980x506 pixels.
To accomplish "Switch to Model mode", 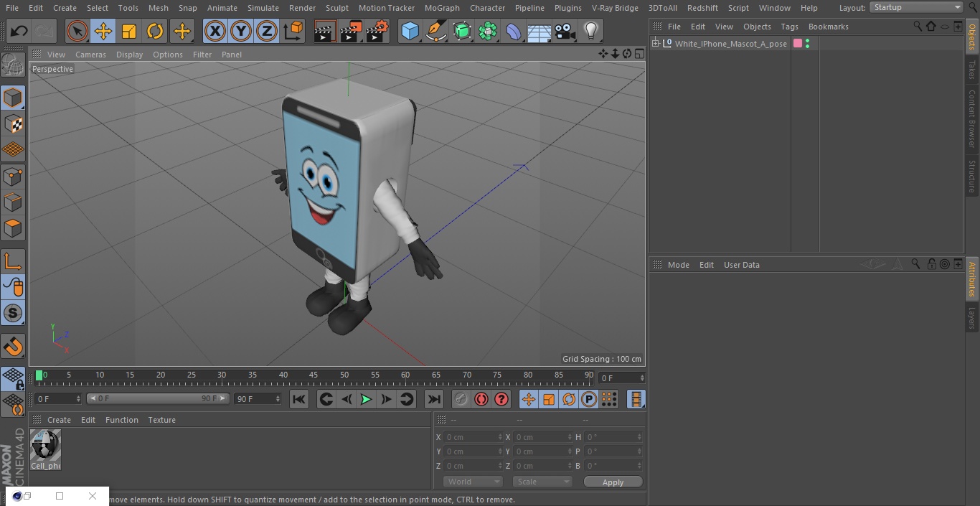I will coord(13,97).
